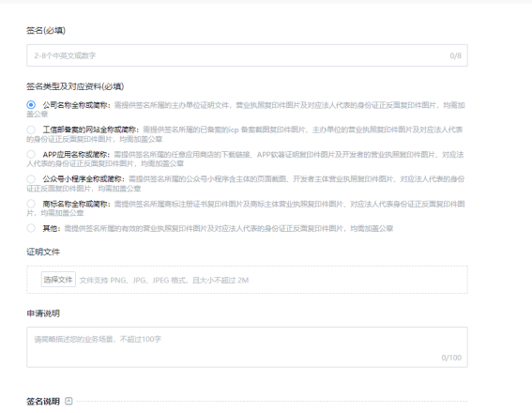Click the 签名说明 heading text

pyautogui.click(x=43, y=402)
